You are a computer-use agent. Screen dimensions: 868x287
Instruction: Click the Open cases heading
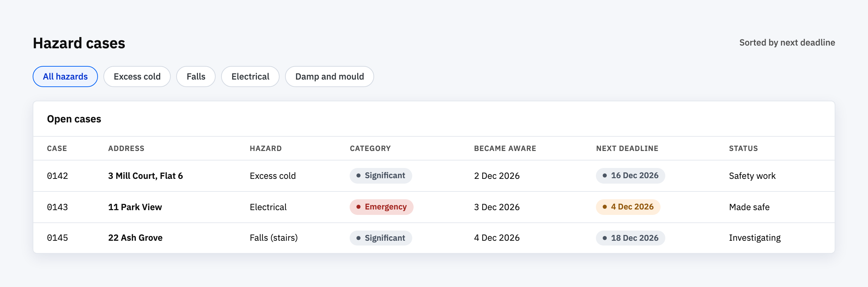pos(74,119)
